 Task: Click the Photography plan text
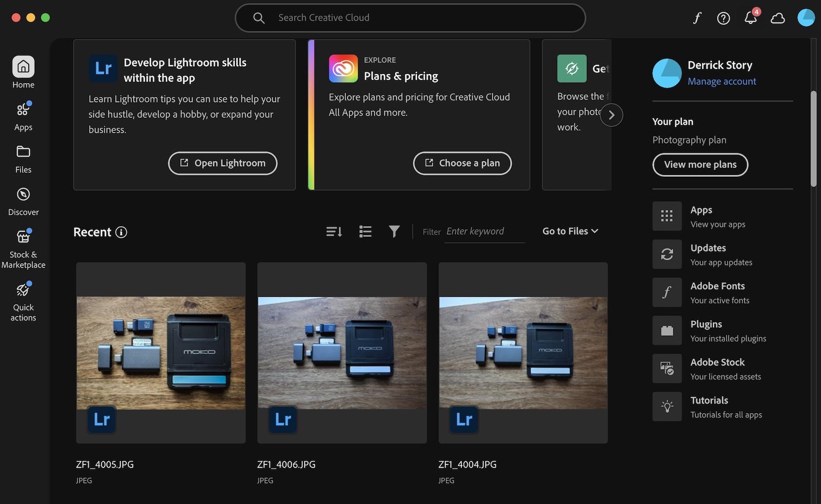tap(689, 140)
